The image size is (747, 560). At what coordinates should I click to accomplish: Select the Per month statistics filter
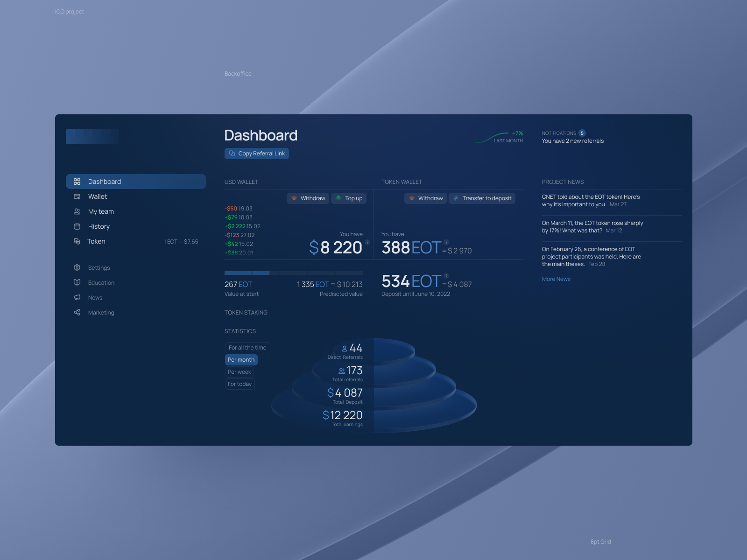(241, 360)
